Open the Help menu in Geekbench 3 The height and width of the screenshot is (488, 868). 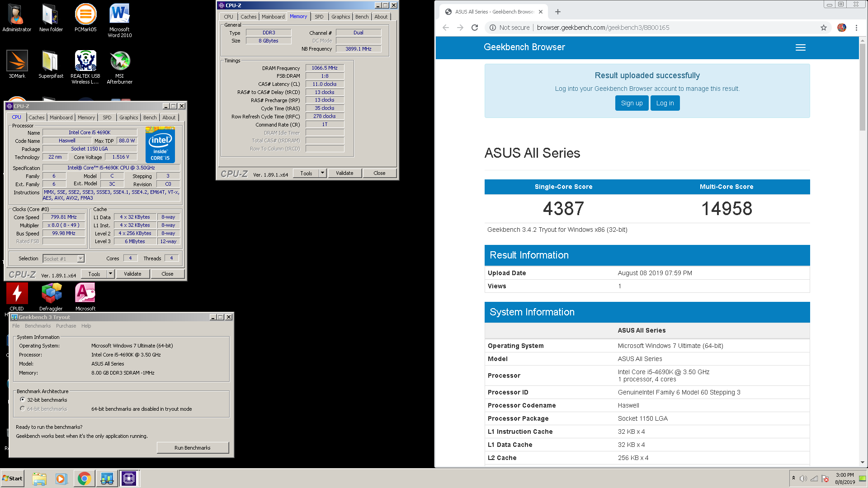[x=86, y=326]
